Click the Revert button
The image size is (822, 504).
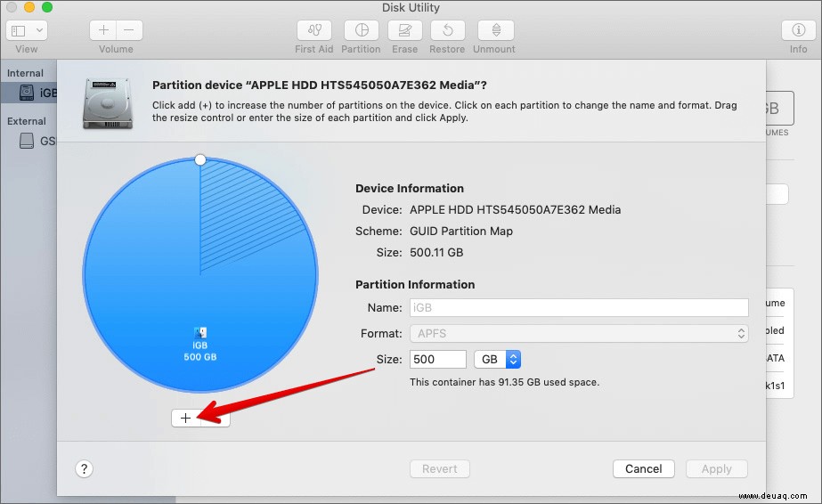440,469
